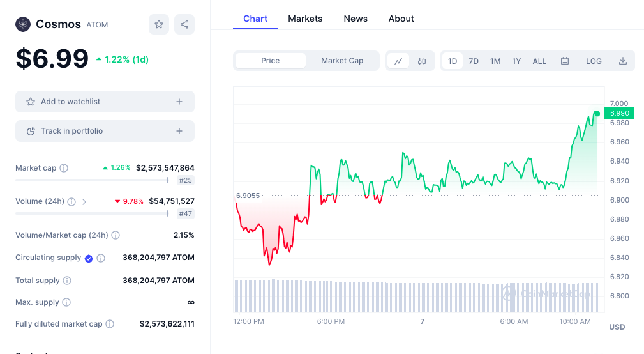This screenshot has width=644, height=354.
Task: Click the green endpoint dot on price line
Action: (597, 114)
